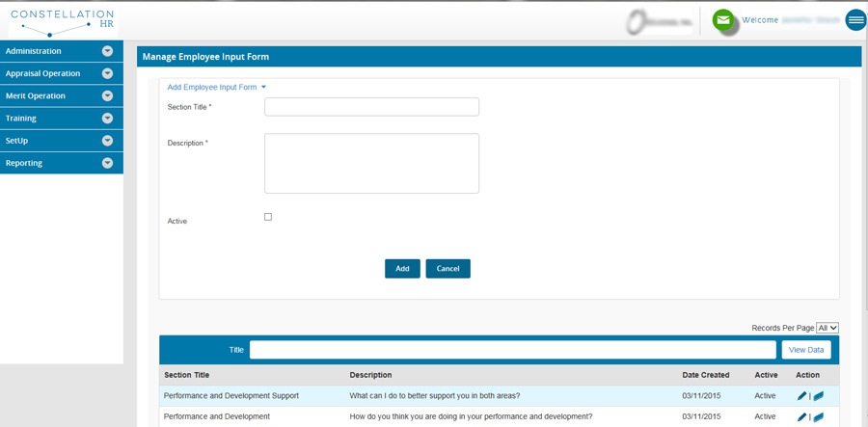The width and height of the screenshot is (868, 427).
Task: Click the Date Created column header
Action: click(x=705, y=375)
